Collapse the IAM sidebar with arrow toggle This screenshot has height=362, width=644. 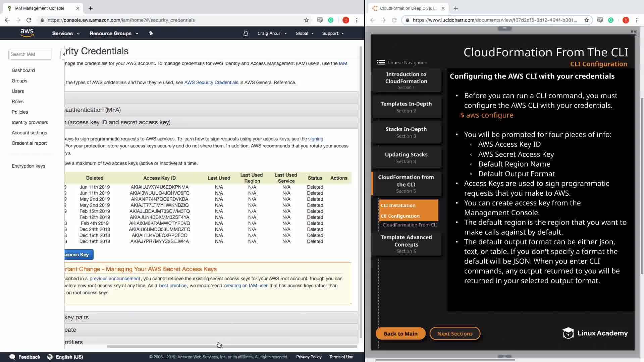click(x=63, y=54)
